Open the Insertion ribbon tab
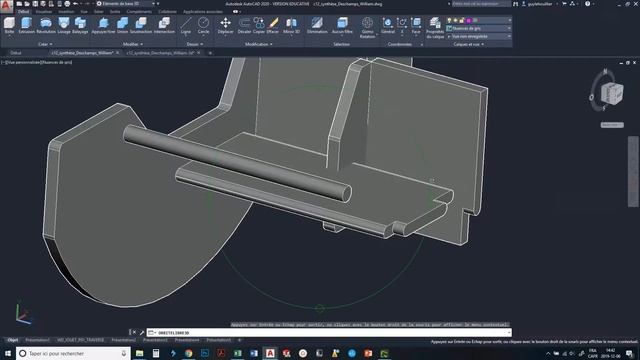Image resolution: width=640 pixels, height=360 pixels. coord(66,12)
